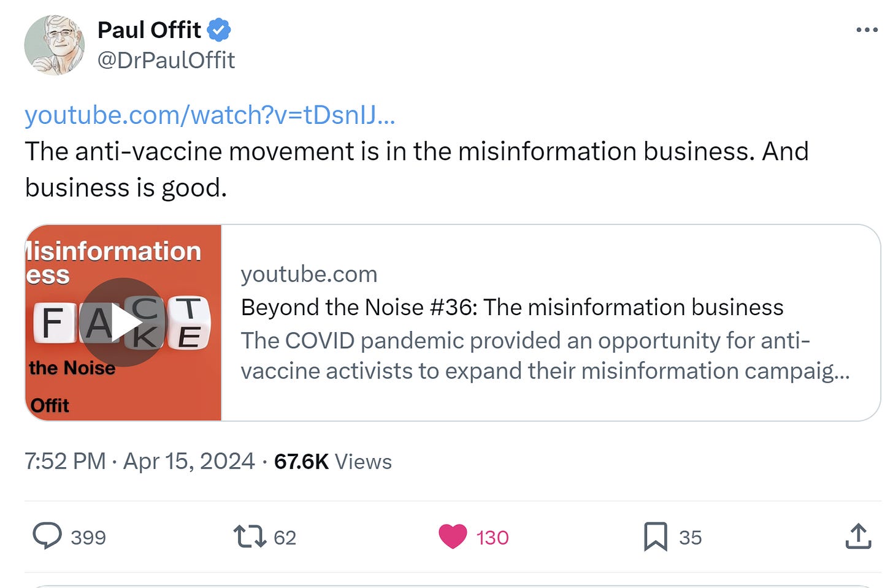Click the 35 bookmarks count
Viewport: 893px width, 588px height.
tap(690, 538)
